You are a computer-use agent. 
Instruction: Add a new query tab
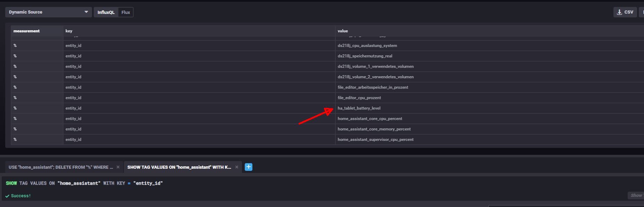tap(249, 167)
